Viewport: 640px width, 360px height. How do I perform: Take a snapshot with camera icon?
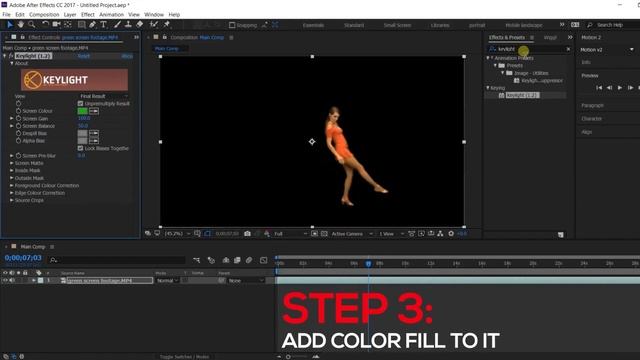pyautogui.click(x=247, y=234)
